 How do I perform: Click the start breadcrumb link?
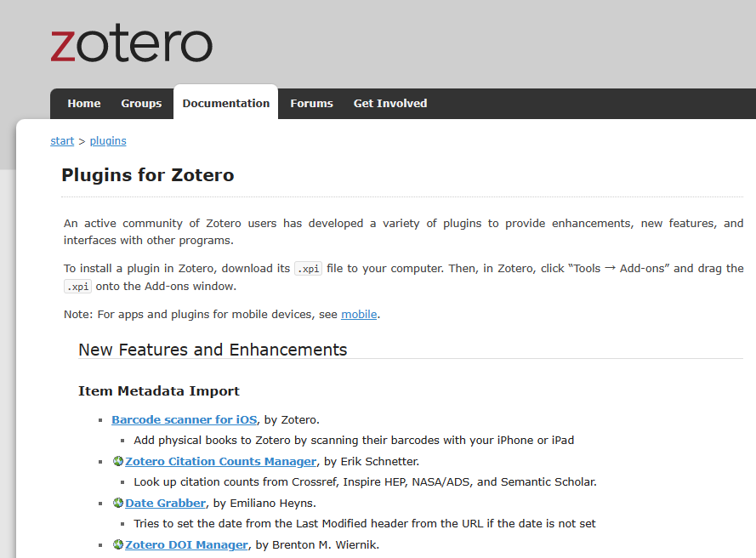(62, 141)
